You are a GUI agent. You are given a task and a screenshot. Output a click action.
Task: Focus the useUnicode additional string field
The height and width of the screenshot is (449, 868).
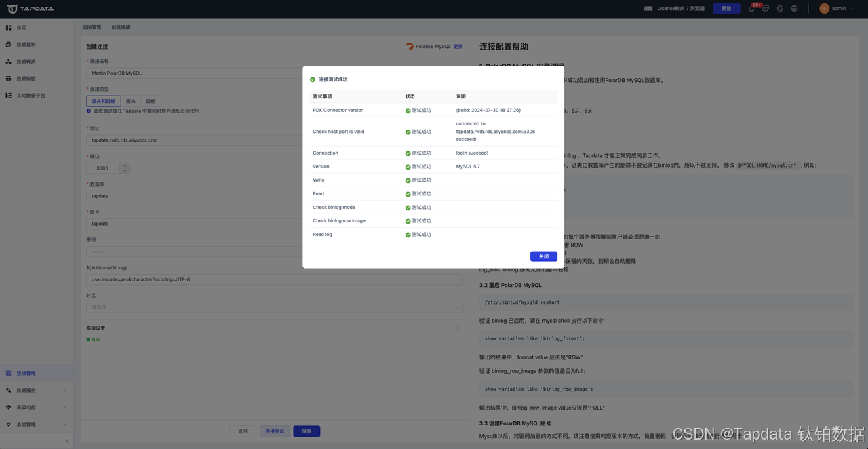(x=275, y=279)
